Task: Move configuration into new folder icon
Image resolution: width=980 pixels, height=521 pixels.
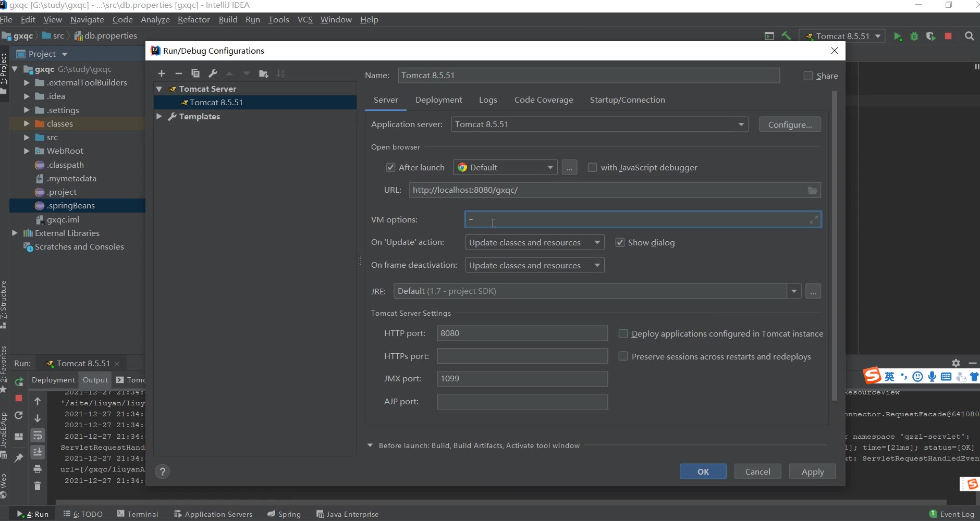Action: click(264, 73)
